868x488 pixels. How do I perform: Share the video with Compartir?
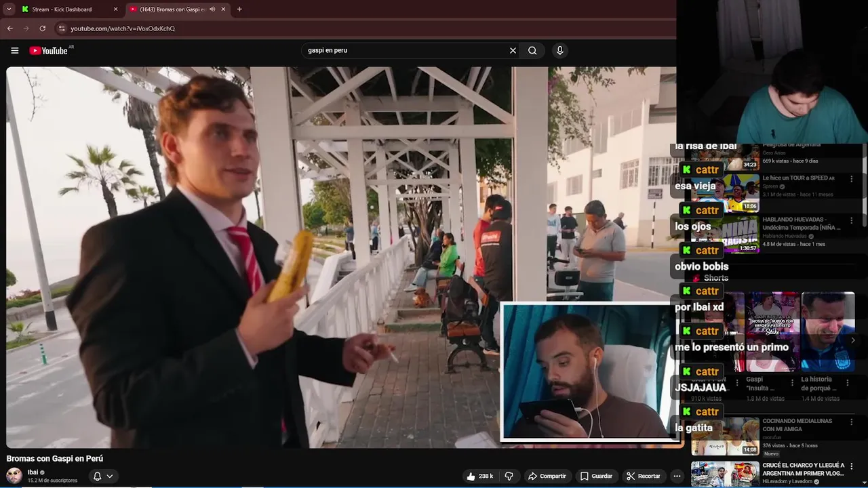[x=547, y=476]
